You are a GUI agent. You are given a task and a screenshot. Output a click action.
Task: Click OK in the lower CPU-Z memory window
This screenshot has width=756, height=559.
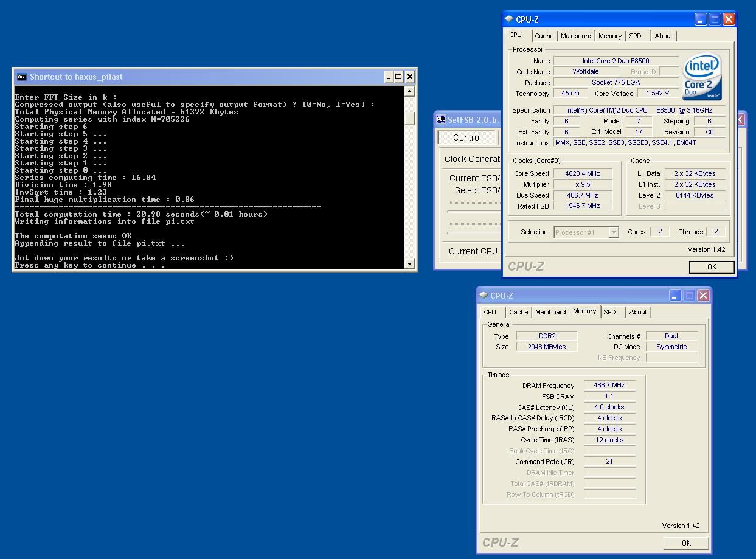(x=686, y=543)
